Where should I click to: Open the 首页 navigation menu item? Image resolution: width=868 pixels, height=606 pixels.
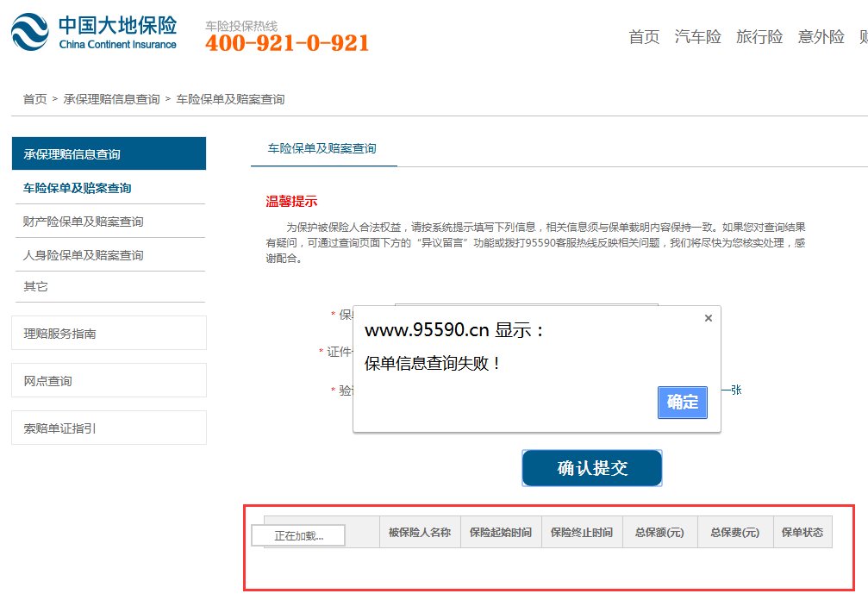644,37
